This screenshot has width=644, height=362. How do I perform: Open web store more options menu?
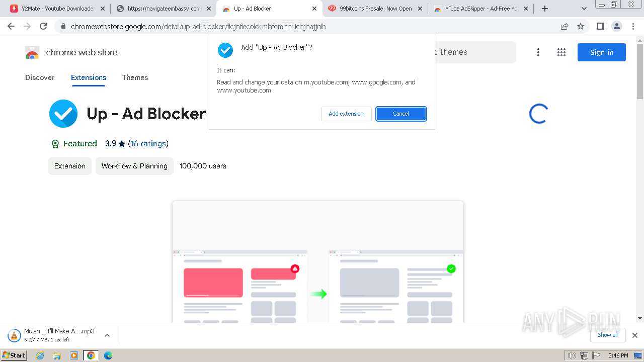coord(538,52)
